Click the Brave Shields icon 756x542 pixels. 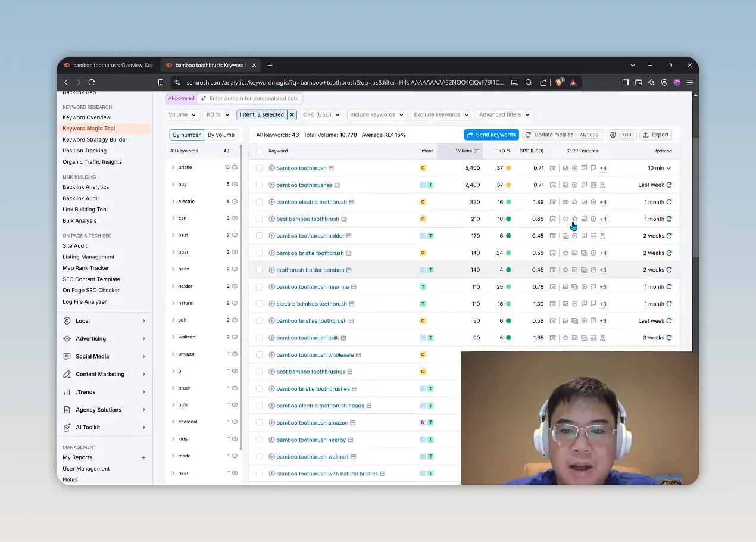559,82
